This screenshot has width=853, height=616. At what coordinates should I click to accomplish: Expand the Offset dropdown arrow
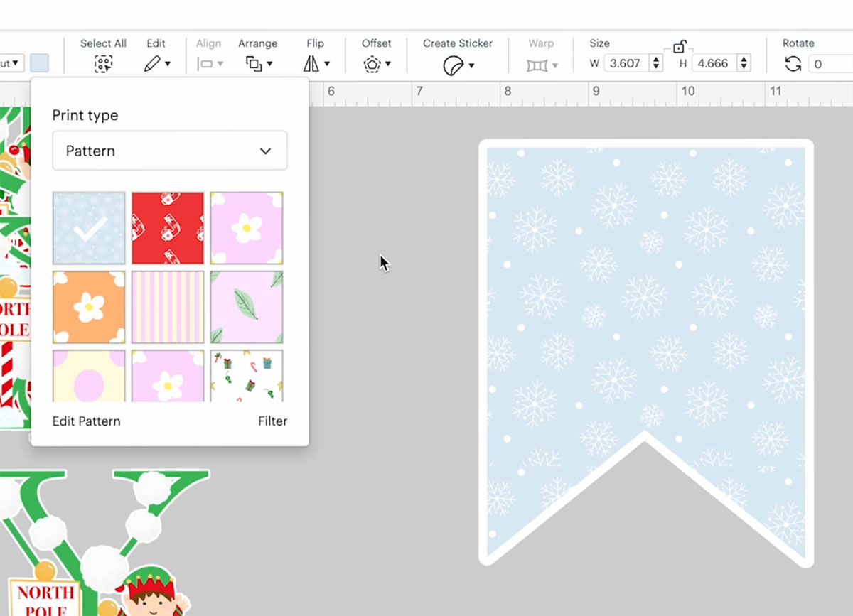(388, 64)
